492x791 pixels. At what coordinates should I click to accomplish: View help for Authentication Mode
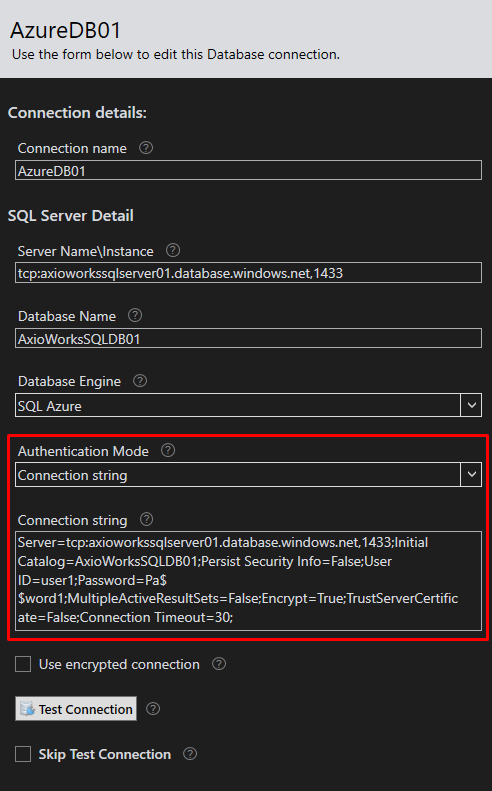pyautogui.click(x=168, y=450)
